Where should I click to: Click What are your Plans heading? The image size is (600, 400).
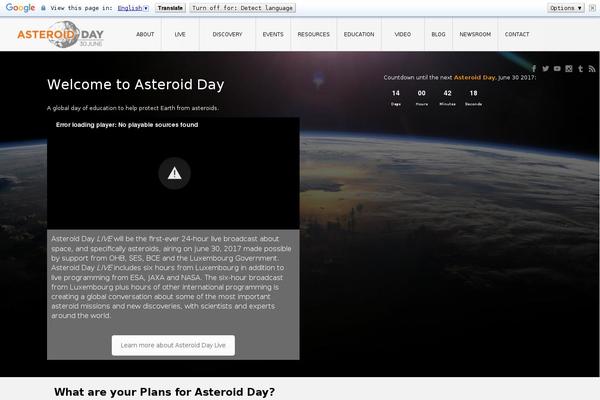coord(165,392)
